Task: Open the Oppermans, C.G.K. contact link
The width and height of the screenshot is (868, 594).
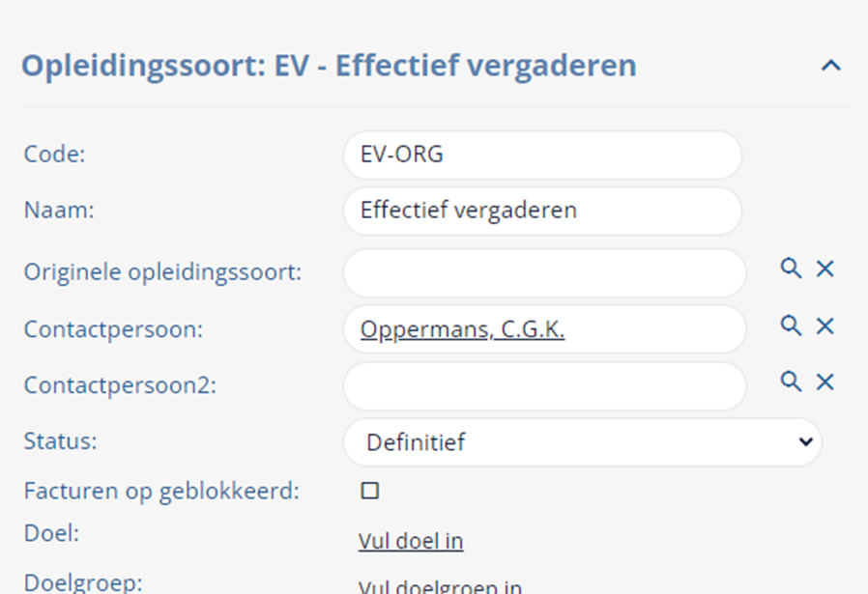Action: pos(462,329)
